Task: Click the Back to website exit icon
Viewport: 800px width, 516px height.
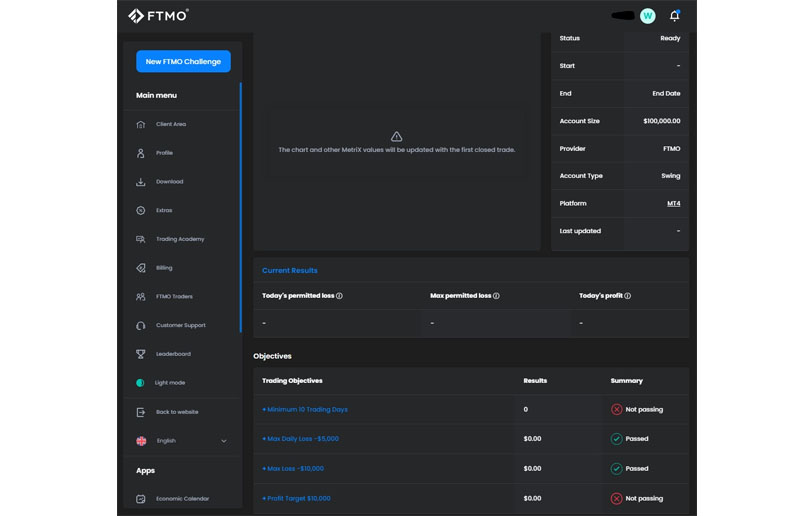Action: [141, 412]
